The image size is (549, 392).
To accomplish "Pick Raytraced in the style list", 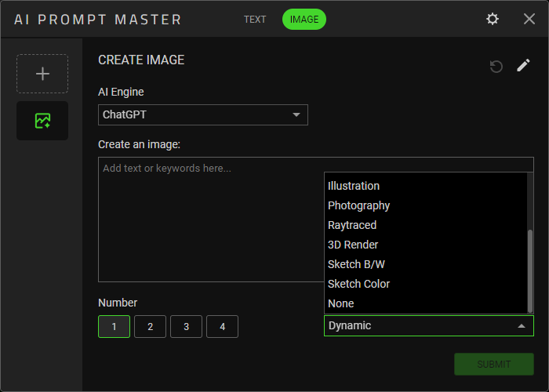I will [352, 225].
